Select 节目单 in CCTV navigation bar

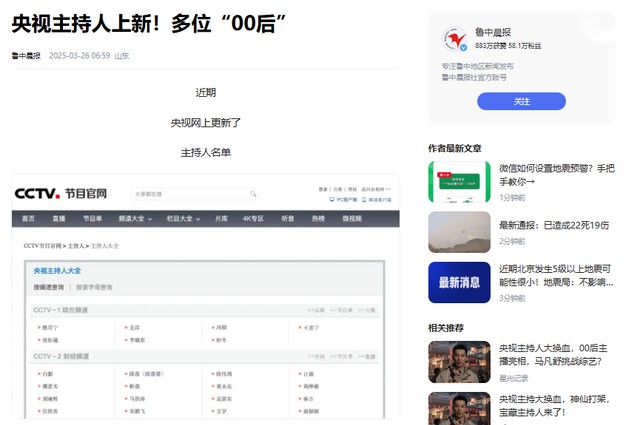(93, 219)
